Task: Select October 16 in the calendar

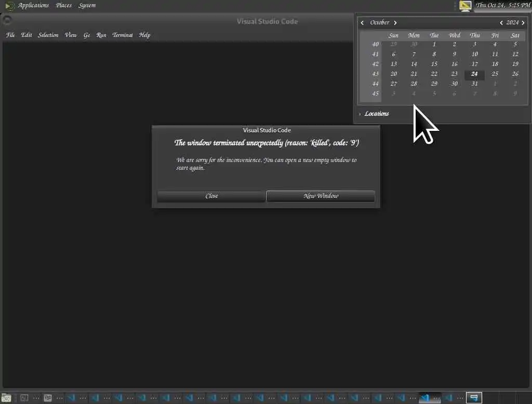Action: [x=454, y=64]
